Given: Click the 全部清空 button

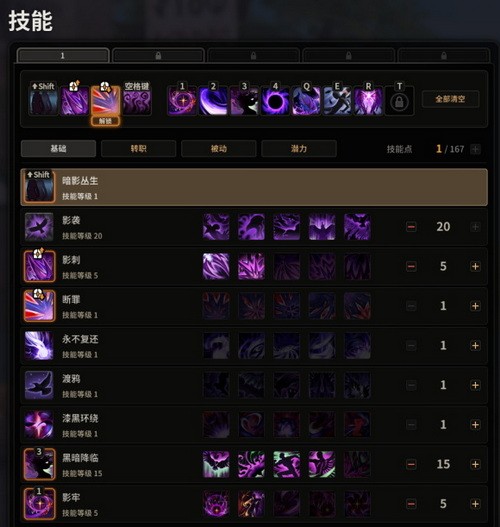Looking at the screenshot, I should click(x=450, y=99).
